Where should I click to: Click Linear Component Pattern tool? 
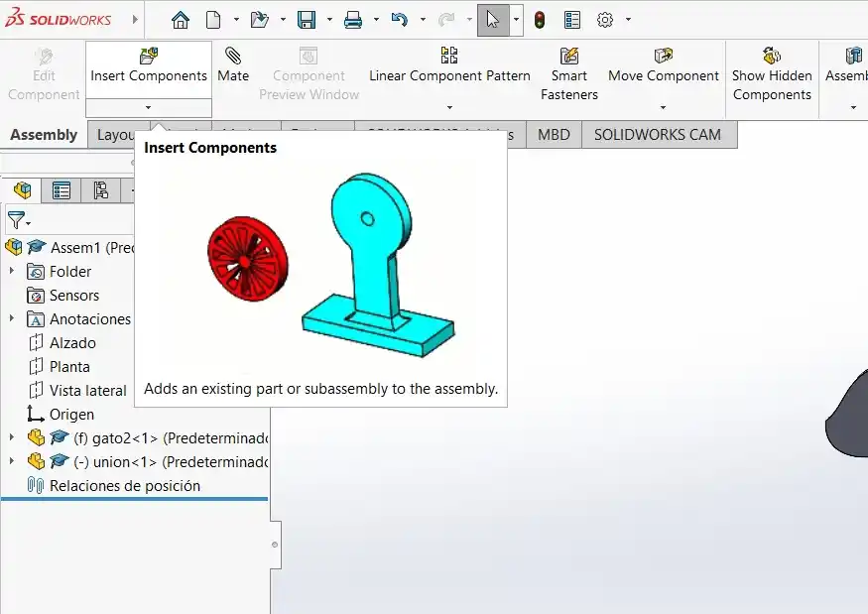pyautogui.click(x=449, y=65)
